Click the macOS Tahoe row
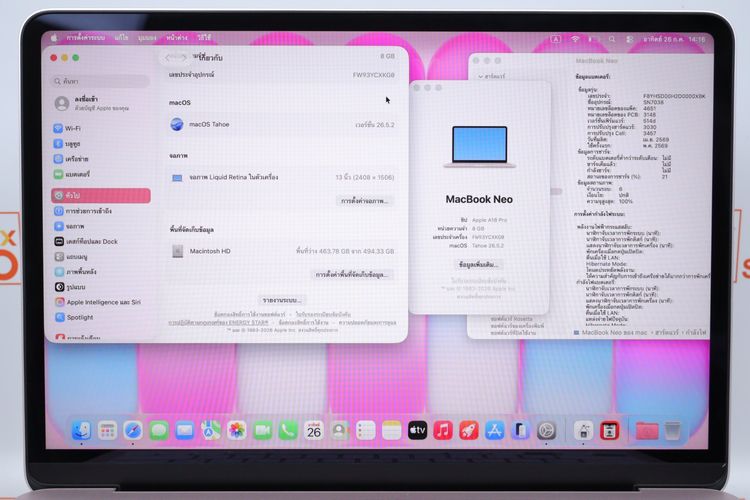 click(x=282, y=124)
